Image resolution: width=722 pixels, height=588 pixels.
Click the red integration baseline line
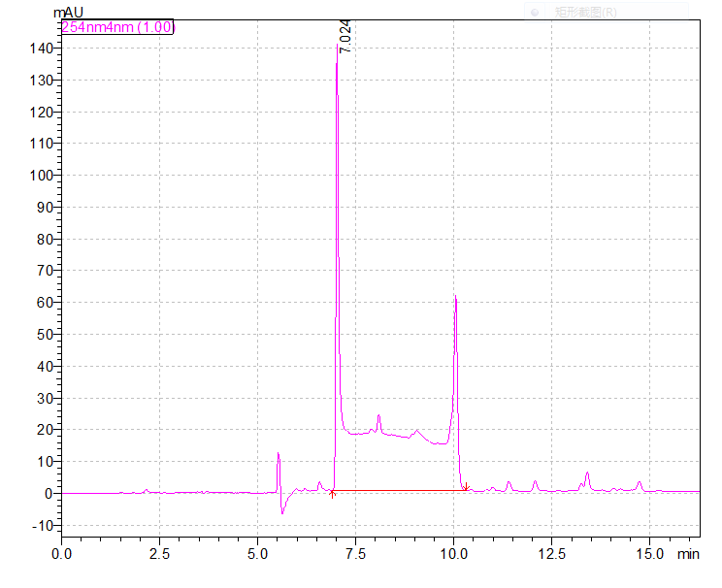tap(399, 491)
